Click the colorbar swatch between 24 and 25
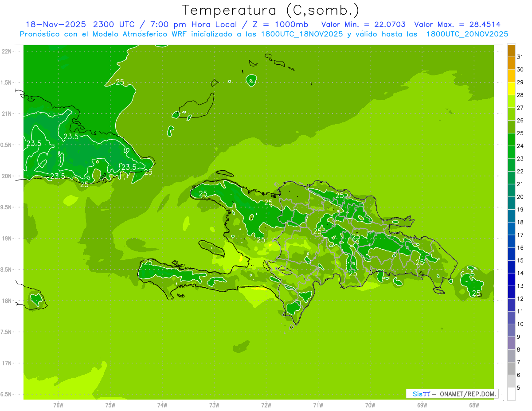The width and height of the screenshot is (532, 411). click(x=511, y=139)
